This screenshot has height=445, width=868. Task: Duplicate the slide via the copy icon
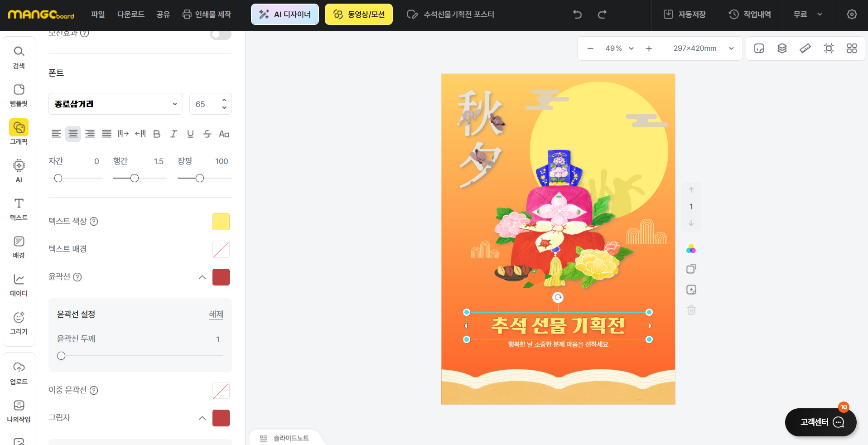click(x=691, y=268)
